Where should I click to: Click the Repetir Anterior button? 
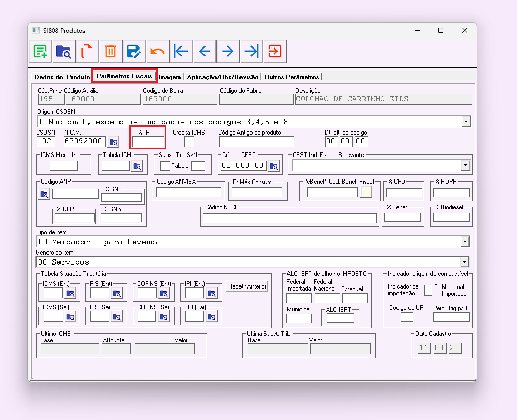247,286
